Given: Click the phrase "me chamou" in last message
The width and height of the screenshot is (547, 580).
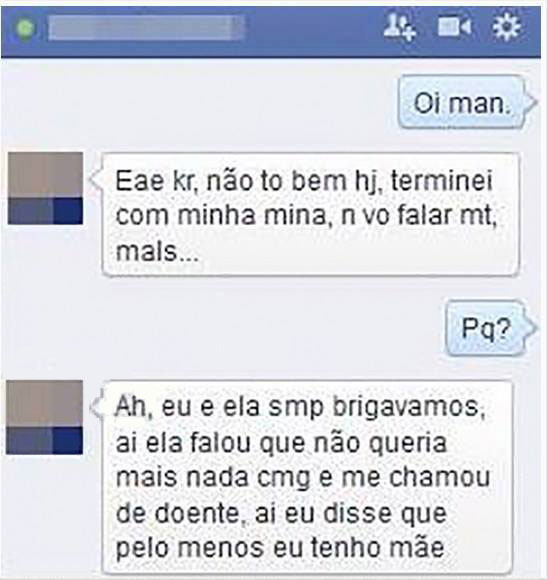Looking at the screenshot, I should pos(416,477).
